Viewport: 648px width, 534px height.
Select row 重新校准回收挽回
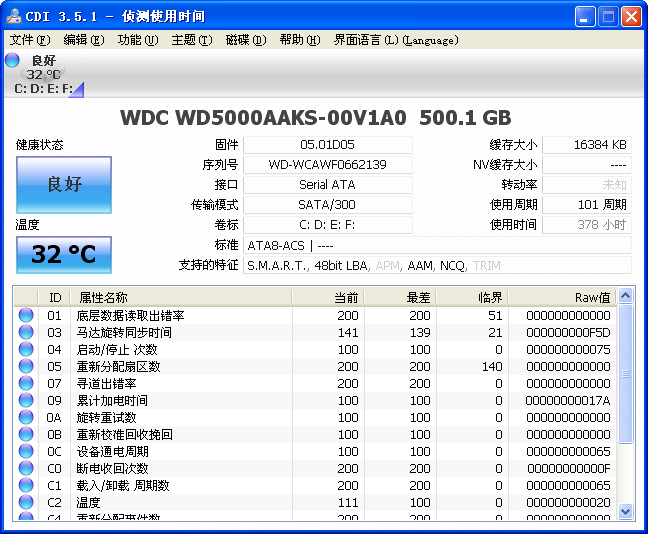point(315,434)
